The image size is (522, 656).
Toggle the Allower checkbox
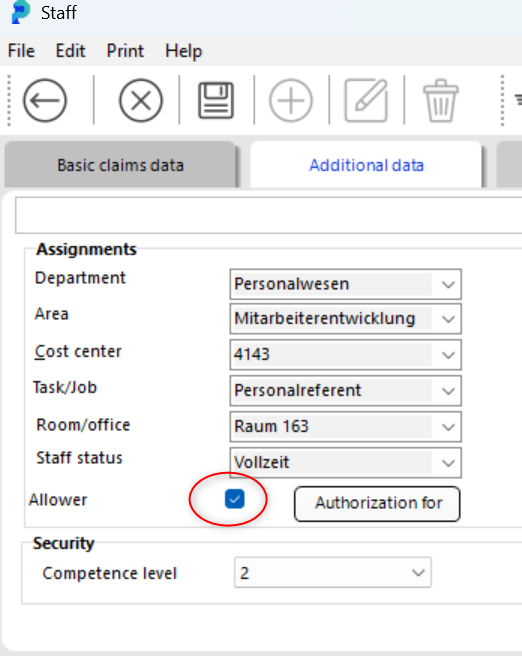[x=235, y=499]
